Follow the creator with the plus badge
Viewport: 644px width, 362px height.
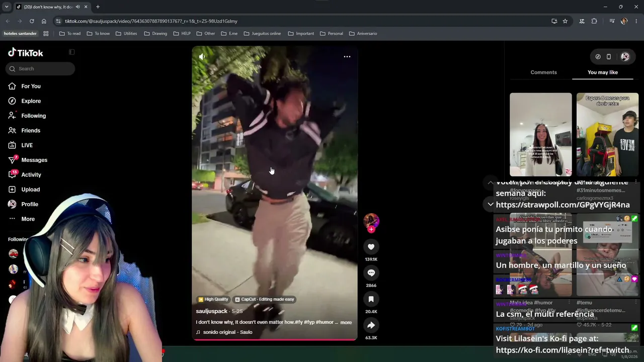click(371, 229)
